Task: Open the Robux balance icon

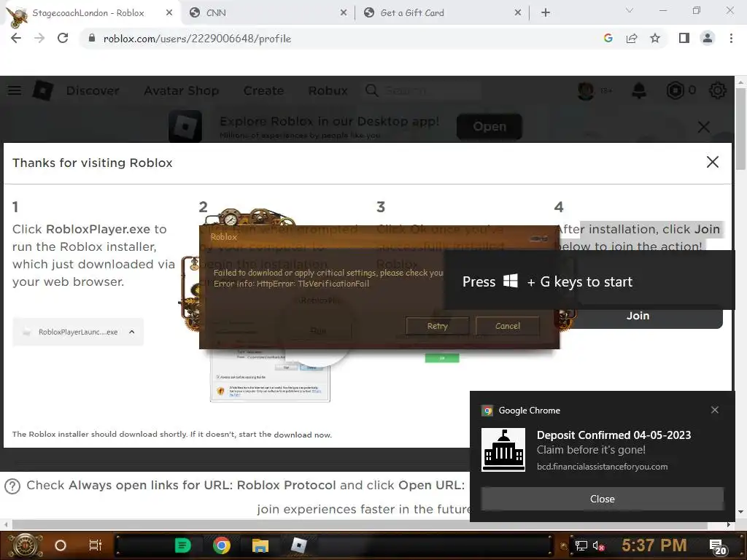Action: pyautogui.click(x=675, y=90)
